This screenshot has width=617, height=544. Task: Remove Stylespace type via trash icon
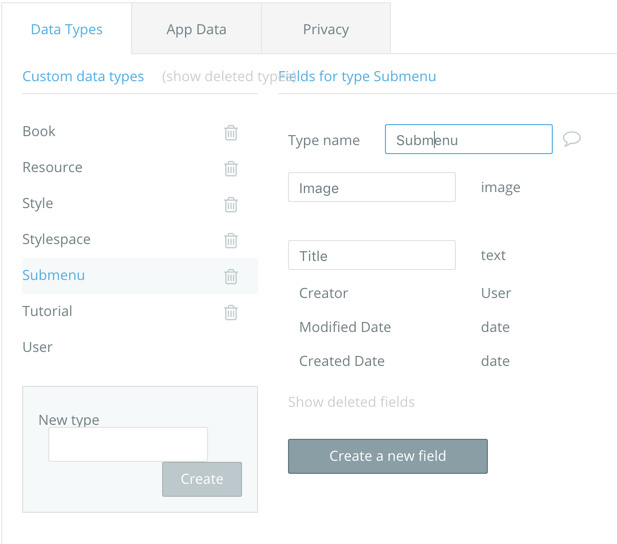231,240
